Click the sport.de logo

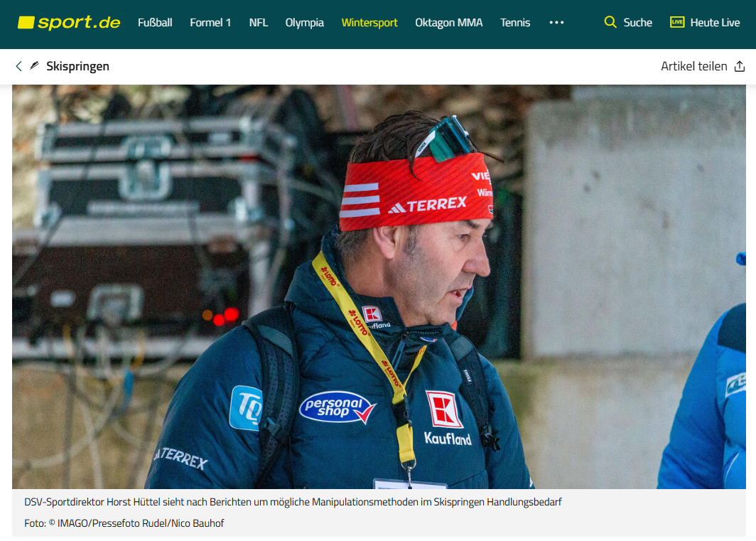[x=69, y=23]
